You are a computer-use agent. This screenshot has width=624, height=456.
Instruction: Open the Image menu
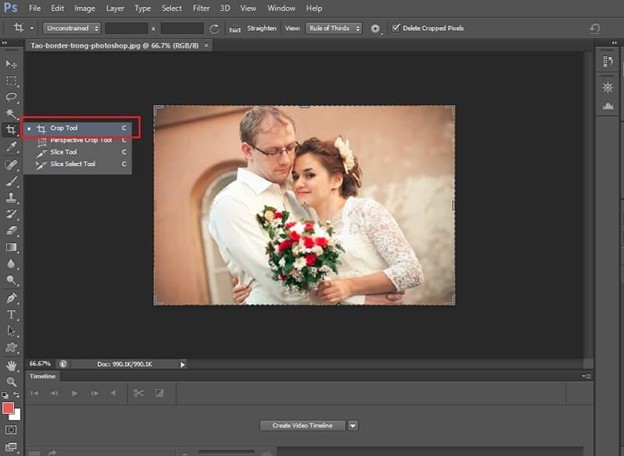tap(85, 8)
